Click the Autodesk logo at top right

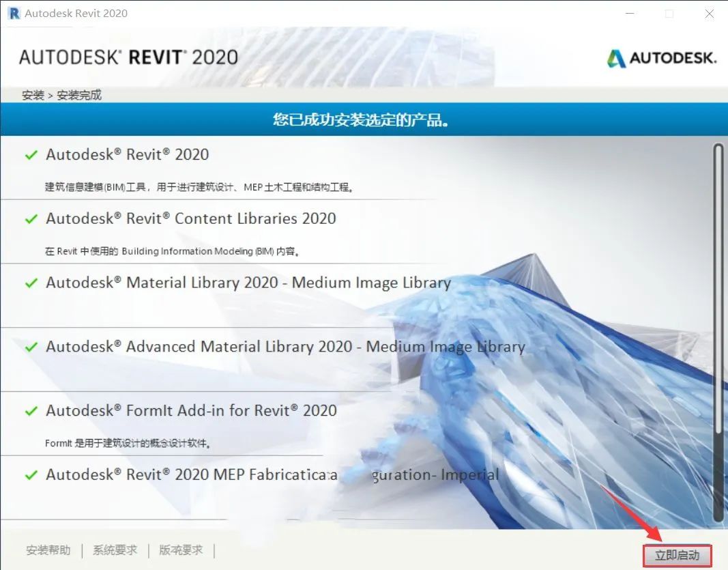coord(661,58)
